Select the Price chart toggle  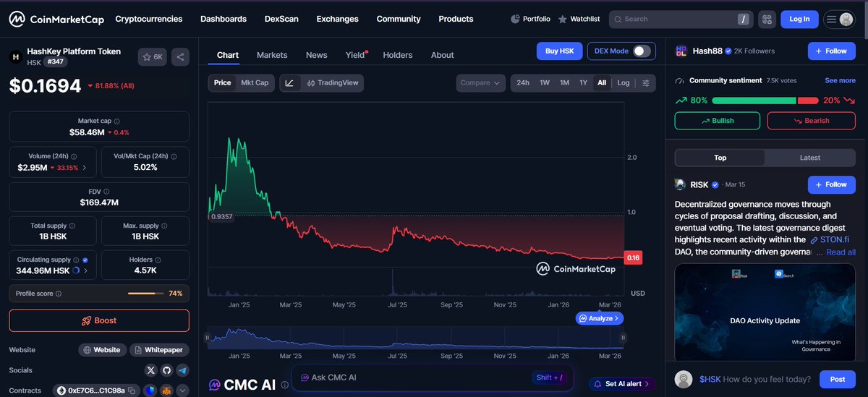point(223,82)
